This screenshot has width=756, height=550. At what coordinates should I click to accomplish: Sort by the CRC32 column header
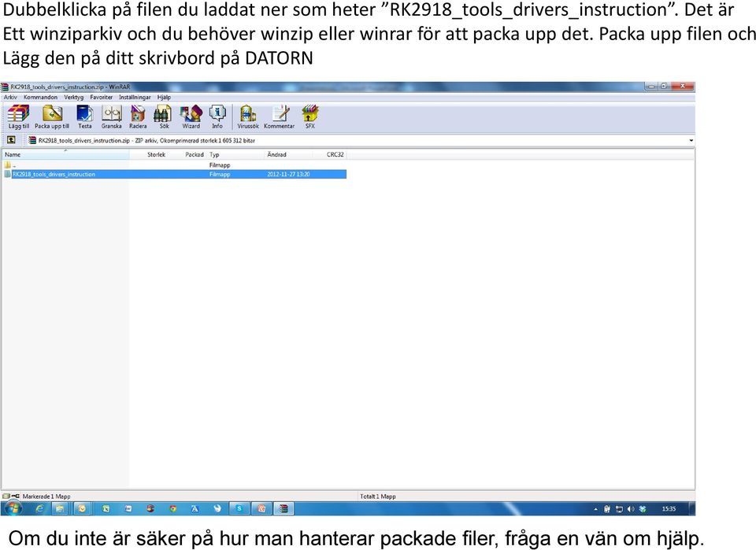pyautogui.click(x=330, y=154)
